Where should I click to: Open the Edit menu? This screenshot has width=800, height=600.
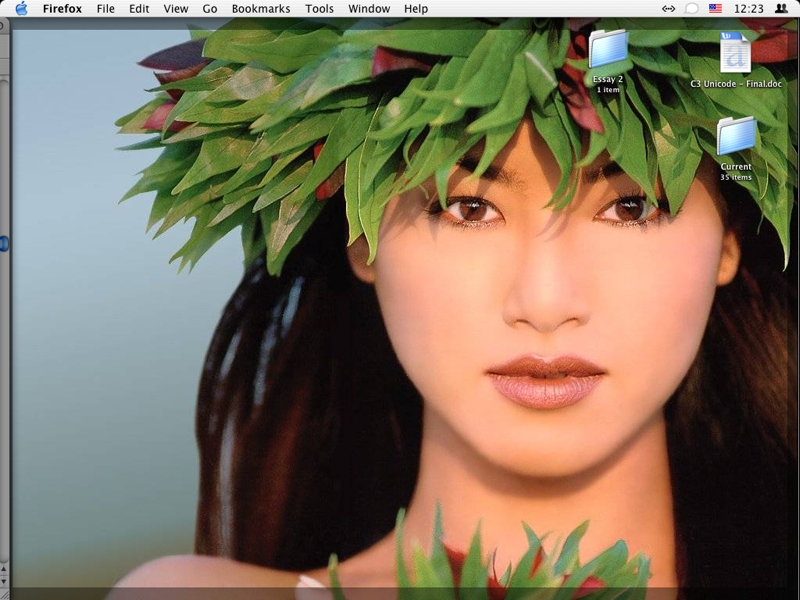click(x=139, y=9)
